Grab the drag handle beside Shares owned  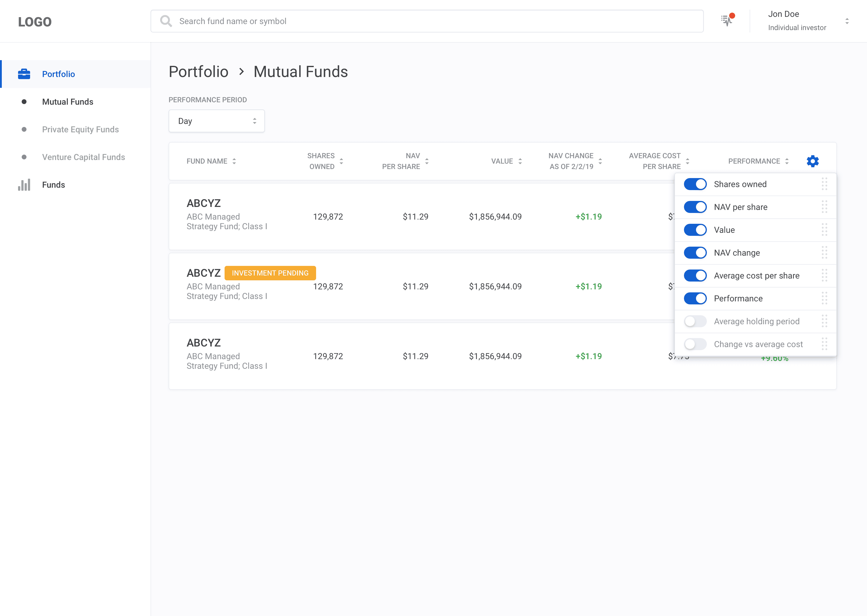(824, 184)
